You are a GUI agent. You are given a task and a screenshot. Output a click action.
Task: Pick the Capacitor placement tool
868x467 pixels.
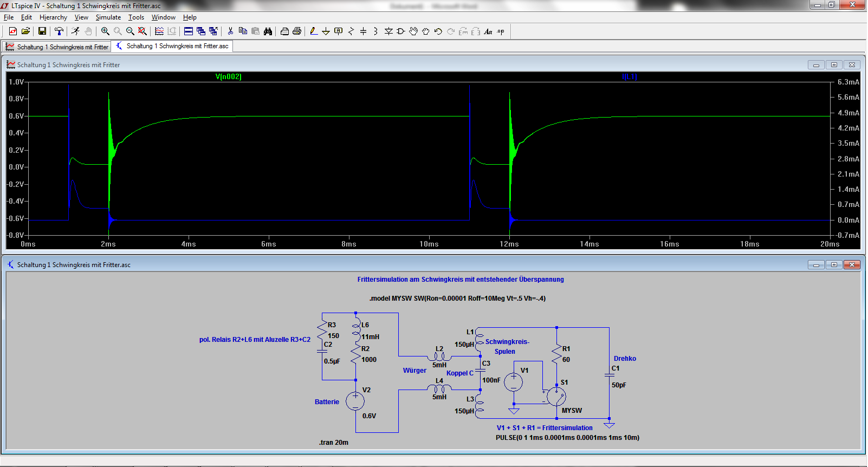click(x=363, y=31)
